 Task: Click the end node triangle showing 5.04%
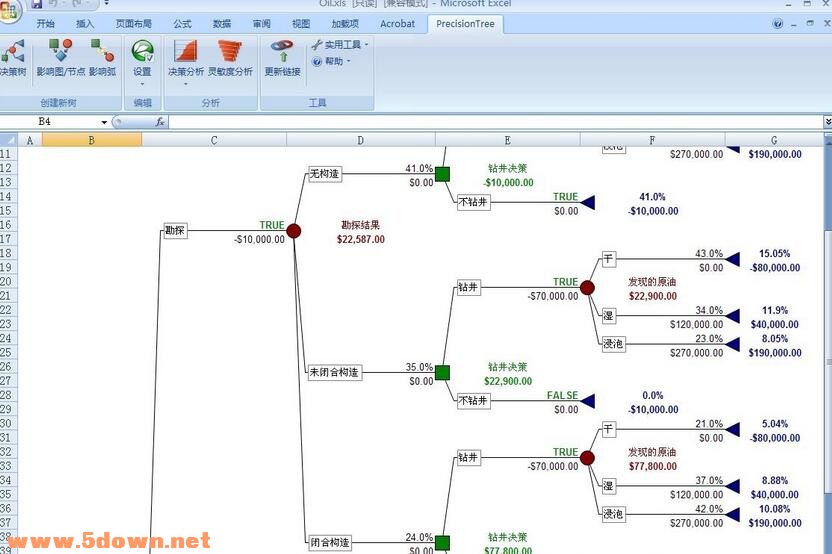[733, 429]
